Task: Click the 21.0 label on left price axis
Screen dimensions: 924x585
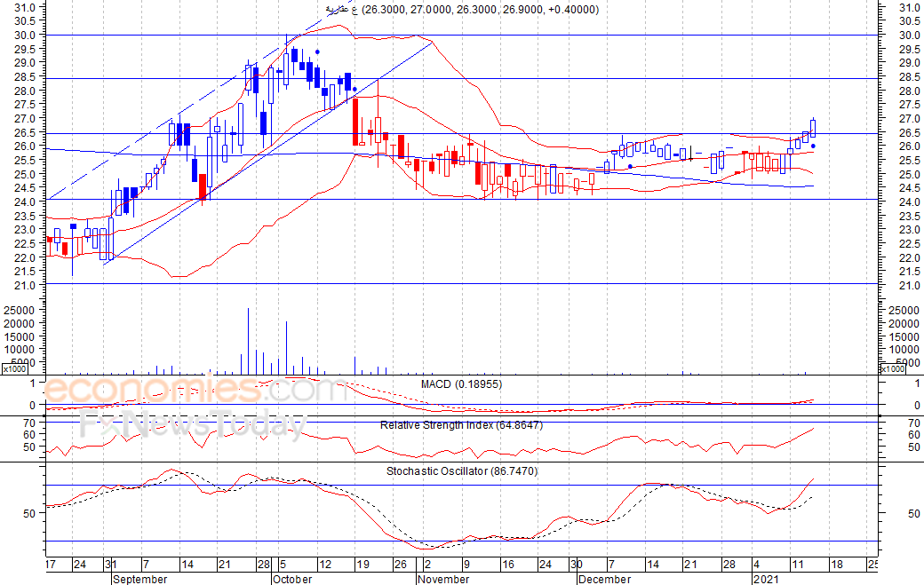Action: pos(25,286)
